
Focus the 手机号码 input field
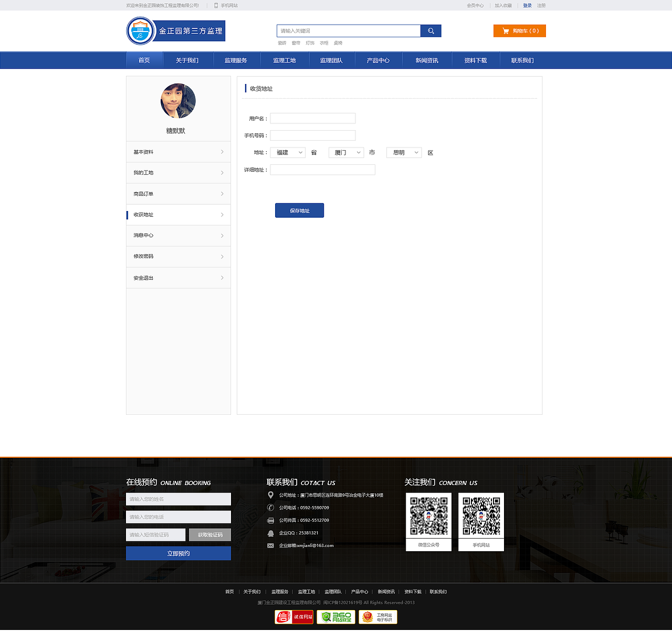[x=313, y=135]
